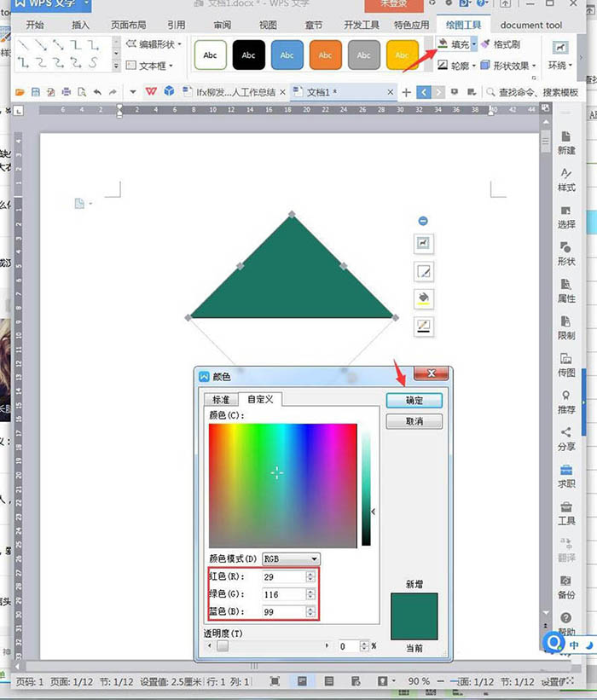Apply the white outlined Abc shape style
The image size is (597, 700).
(x=211, y=55)
